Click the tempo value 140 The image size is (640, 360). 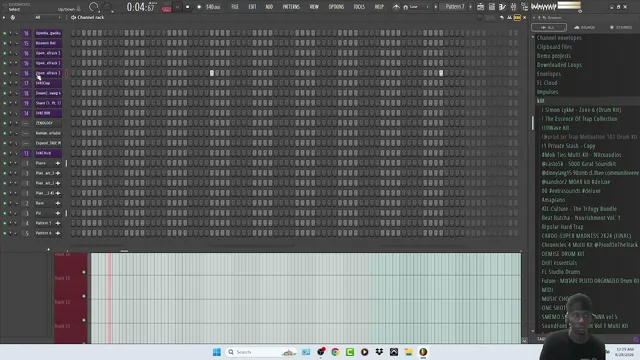213,7
